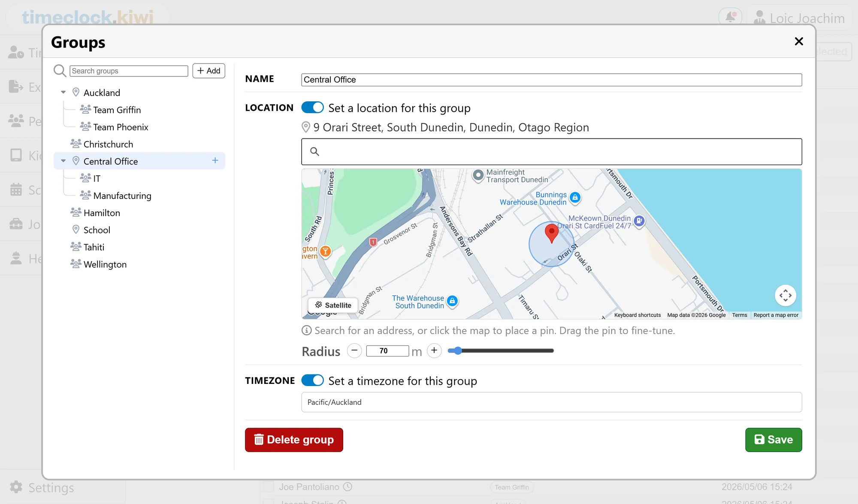Open the Hamilton group
858x504 pixels.
(x=102, y=213)
